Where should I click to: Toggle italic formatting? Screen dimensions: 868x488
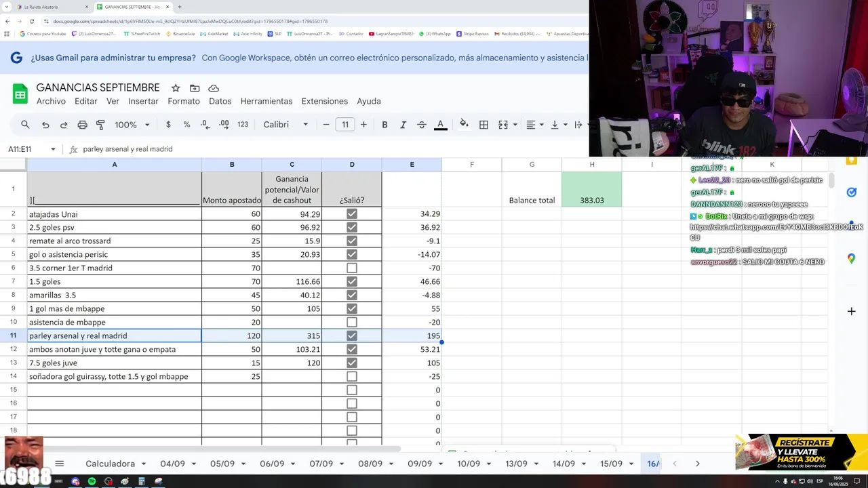click(403, 125)
